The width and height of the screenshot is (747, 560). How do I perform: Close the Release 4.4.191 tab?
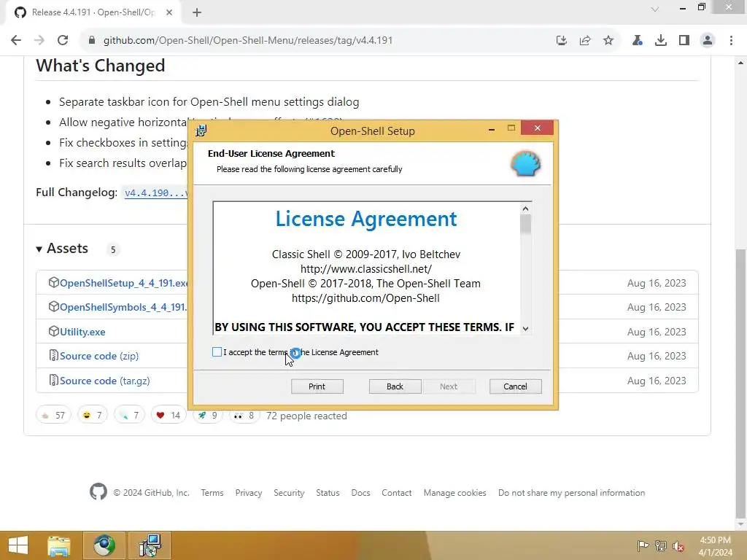point(169,12)
